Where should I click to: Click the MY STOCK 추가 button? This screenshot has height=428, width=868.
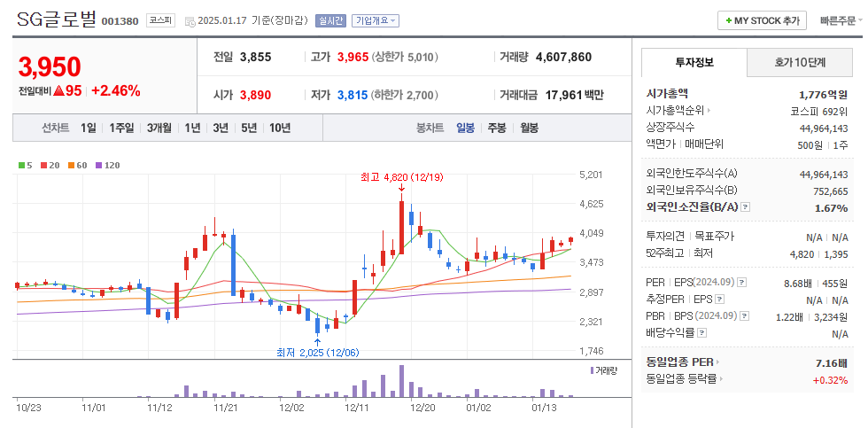coord(762,20)
